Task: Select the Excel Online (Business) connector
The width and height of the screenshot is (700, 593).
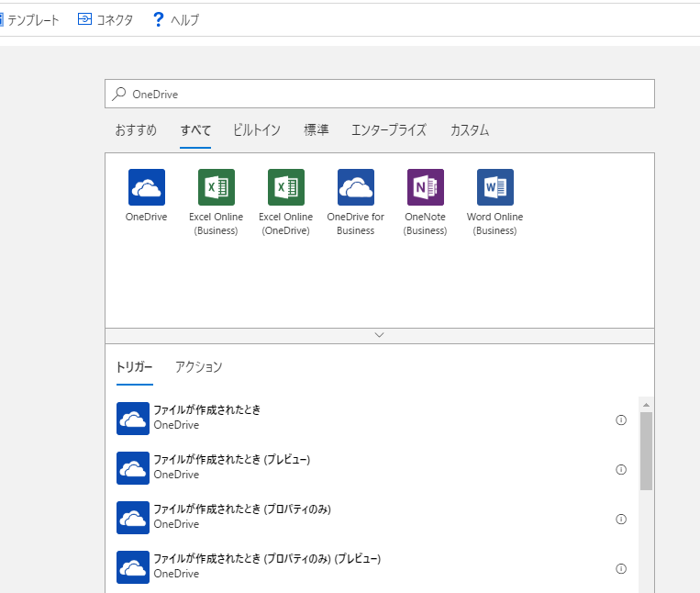Action: click(x=217, y=202)
